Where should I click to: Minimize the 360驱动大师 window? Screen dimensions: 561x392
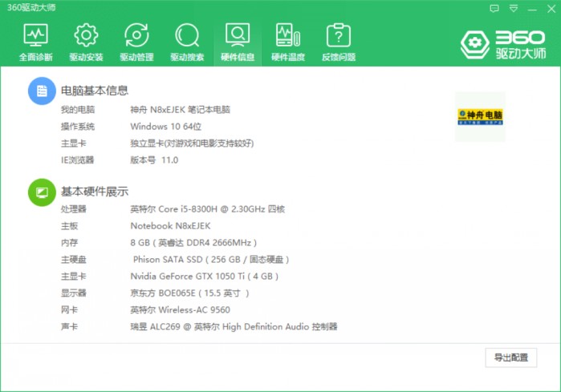coord(532,9)
